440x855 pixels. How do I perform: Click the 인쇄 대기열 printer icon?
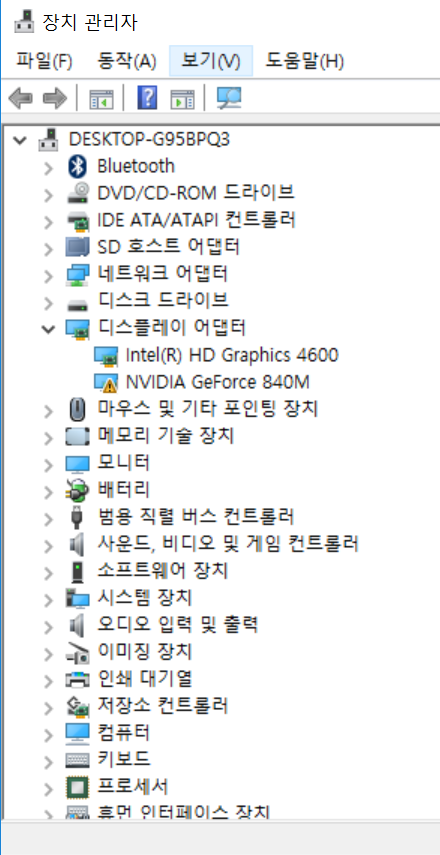pyautogui.click(x=77, y=679)
